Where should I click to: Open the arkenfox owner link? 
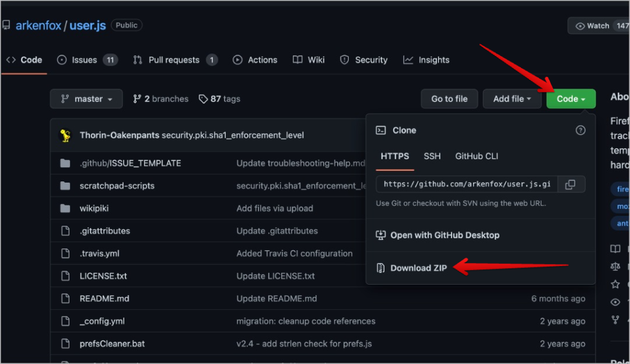[38, 25]
